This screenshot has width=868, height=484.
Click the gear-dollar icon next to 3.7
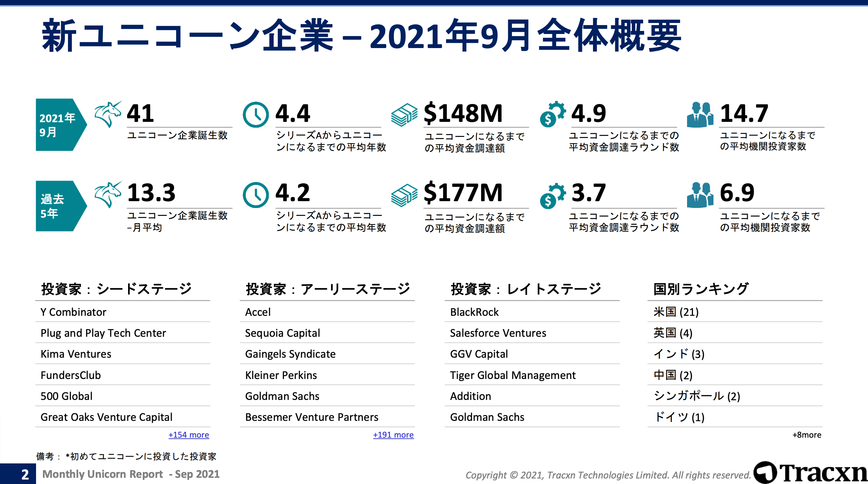[552, 196]
